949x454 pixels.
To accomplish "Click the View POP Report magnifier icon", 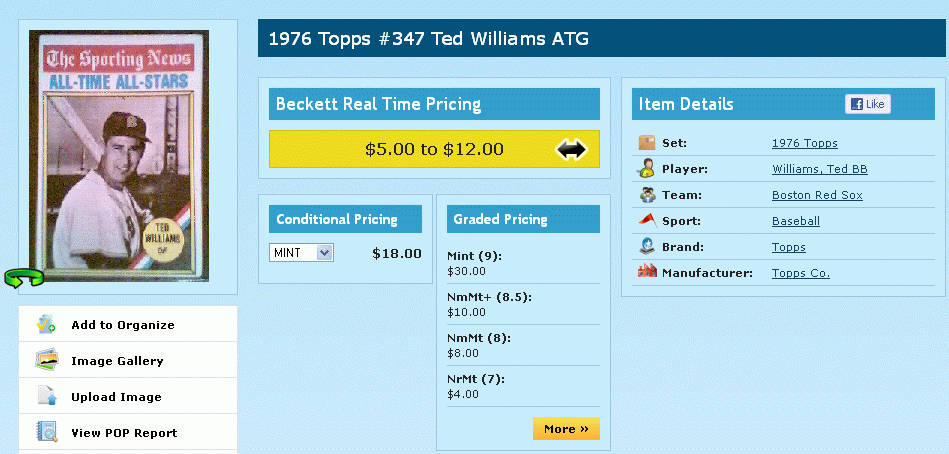I will point(47,432).
